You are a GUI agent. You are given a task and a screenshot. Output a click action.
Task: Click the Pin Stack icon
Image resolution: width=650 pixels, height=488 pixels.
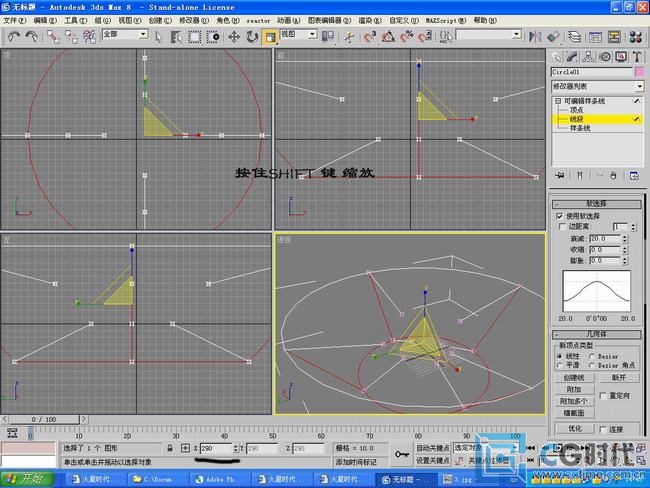tap(560, 175)
